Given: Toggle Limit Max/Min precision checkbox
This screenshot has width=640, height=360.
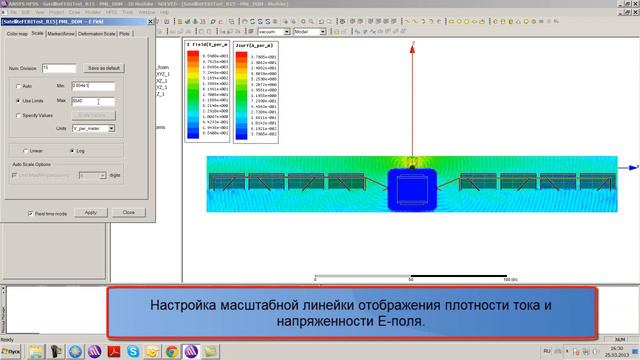Looking at the screenshot, I should coord(15,175).
